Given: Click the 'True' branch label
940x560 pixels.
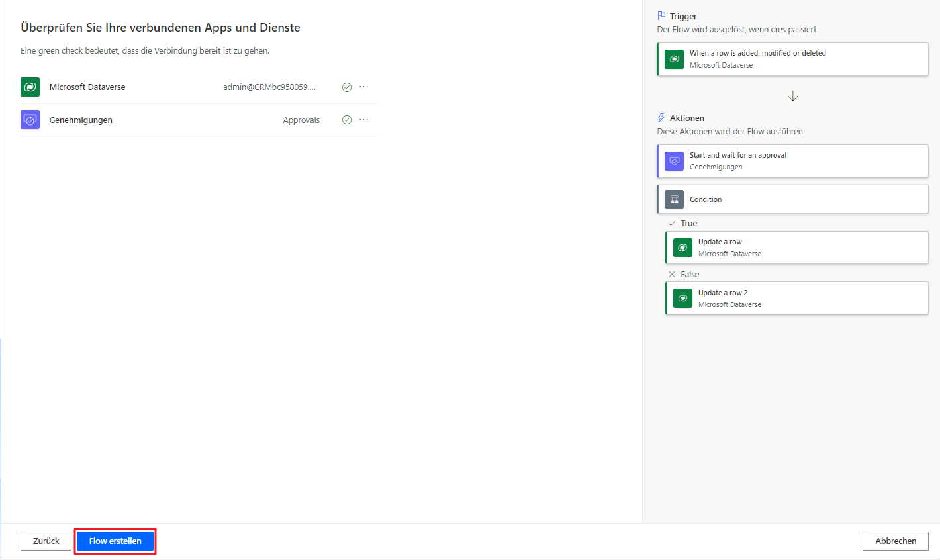Looking at the screenshot, I should [x=689, y=224].
